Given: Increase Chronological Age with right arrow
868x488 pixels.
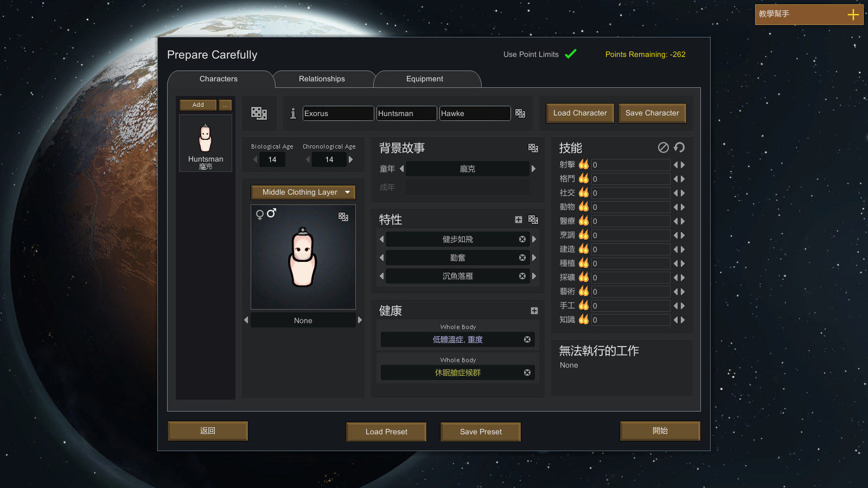Looking at the screenshot, I should pos(351,159).
